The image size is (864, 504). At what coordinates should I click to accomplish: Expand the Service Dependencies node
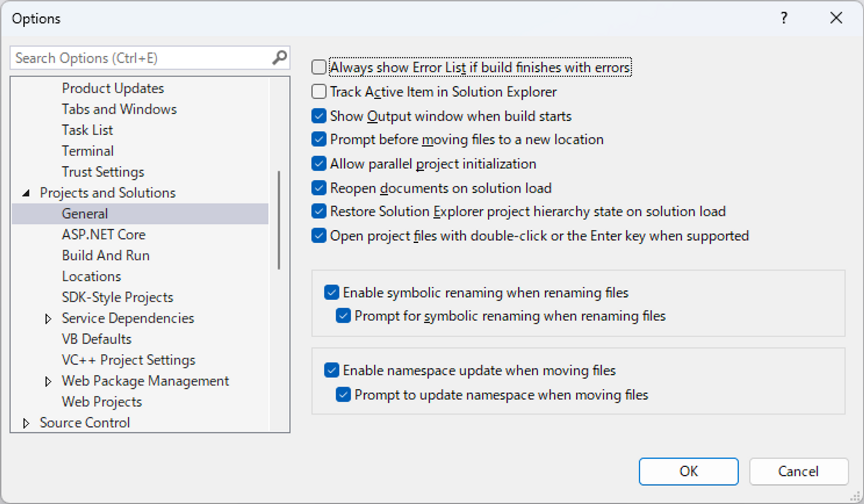click(48, 319)
